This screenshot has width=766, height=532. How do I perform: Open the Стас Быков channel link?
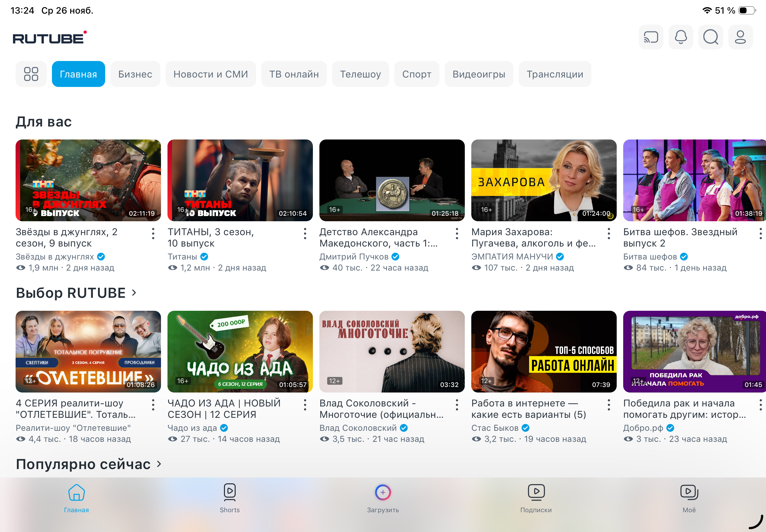pyautogui.click(x=495, y=428)
